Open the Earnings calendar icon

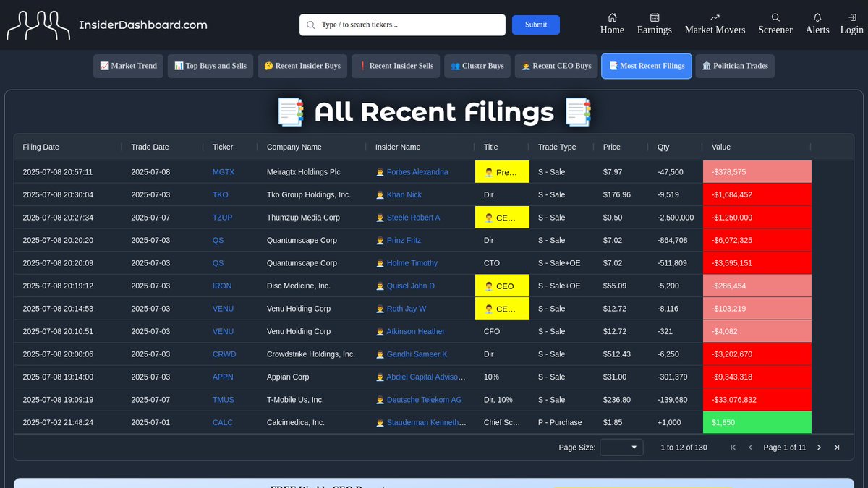[655, 17]
